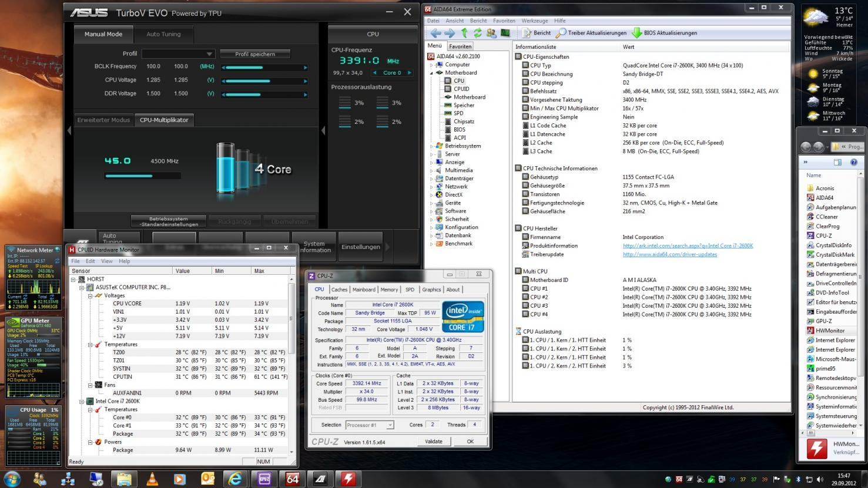This screenshot has width=868, height=488.
Task: Click the AIDA64 users toolbar icon
Action: pyautogui.click(x=491, y=33)
